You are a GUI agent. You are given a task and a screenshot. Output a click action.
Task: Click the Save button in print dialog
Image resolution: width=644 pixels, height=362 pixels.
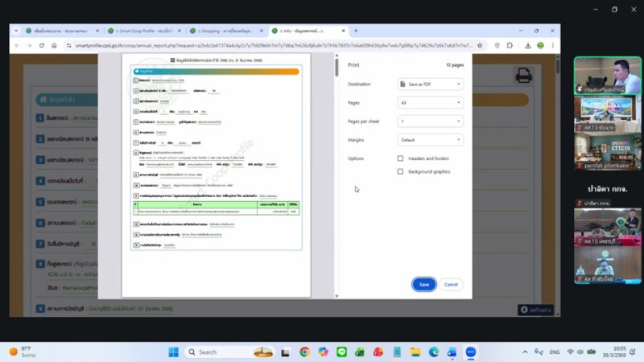[423, 285]
